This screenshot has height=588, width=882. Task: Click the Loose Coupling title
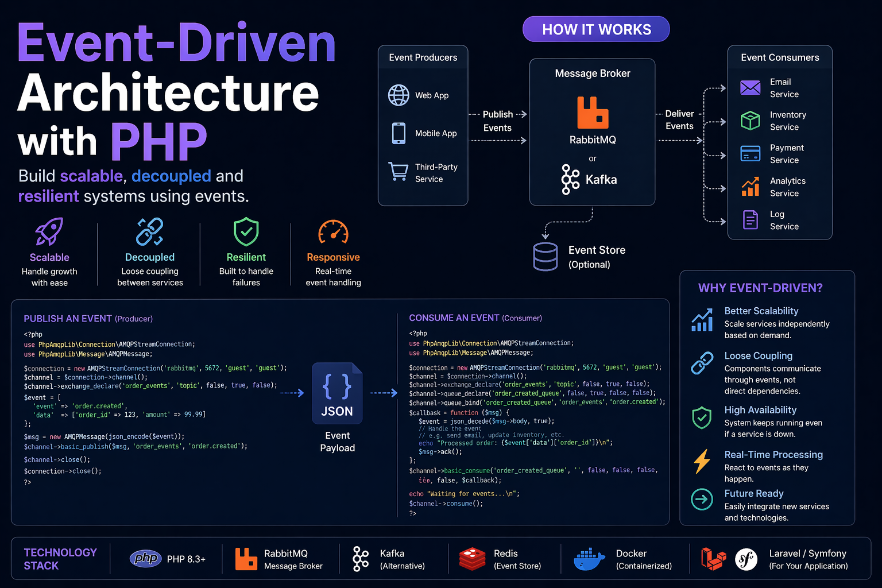[x=758, y=356]
